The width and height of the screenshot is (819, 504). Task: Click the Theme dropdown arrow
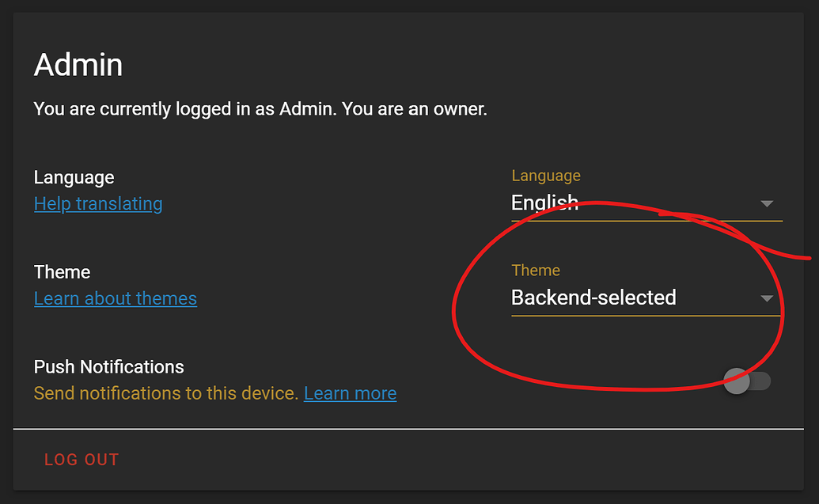[766, 298]
